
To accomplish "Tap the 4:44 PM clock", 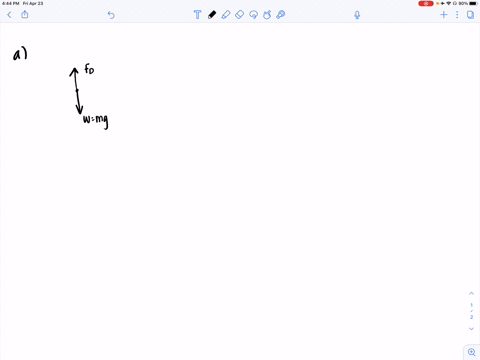I will (10, 3).
